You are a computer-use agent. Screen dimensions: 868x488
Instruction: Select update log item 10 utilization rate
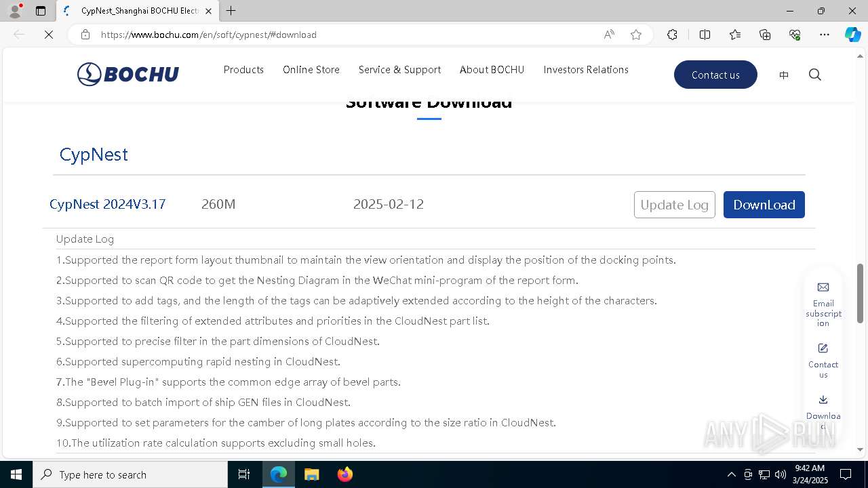pos(216,443)
